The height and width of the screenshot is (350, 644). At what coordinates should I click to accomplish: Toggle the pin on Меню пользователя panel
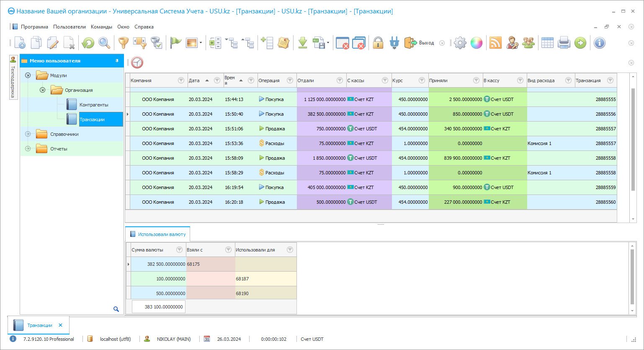[x=117, y=61]
